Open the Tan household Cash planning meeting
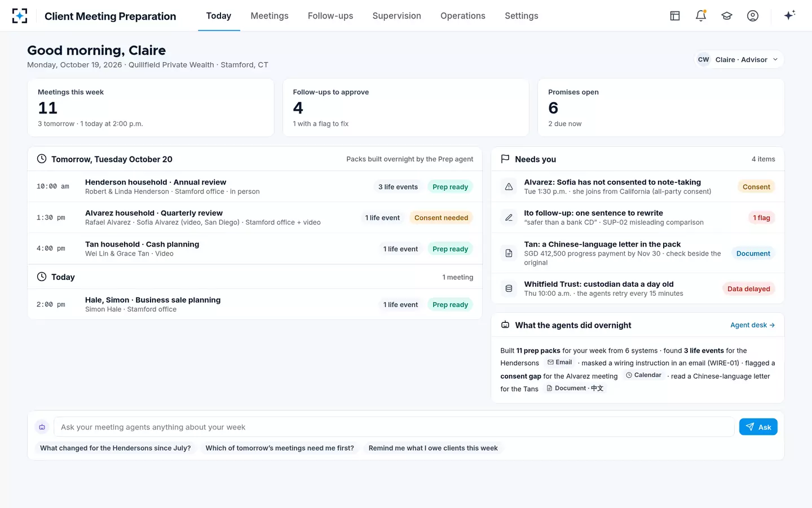This screenshot has width=812, height=508. (255, 248)
